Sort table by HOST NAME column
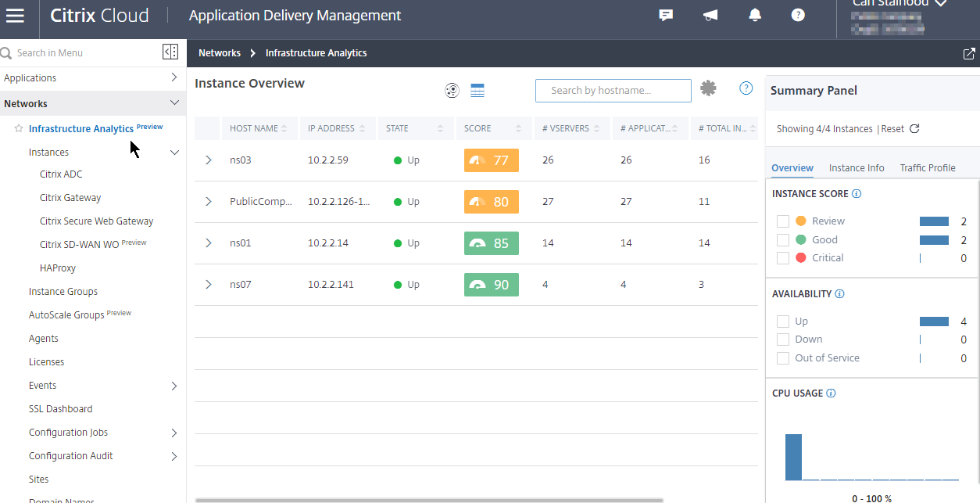The height and width of the screenshot is (503, 980). click(x=259, y=128)
